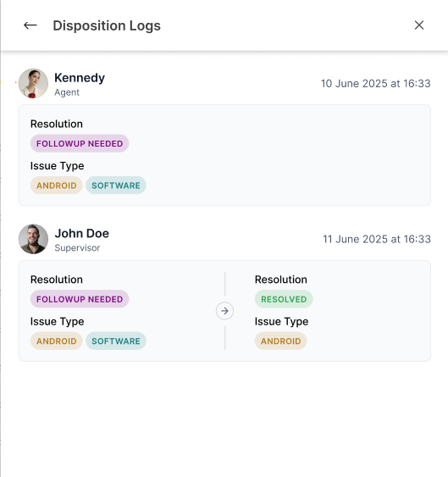This screenshot has width=448, height=477.
Task: Select ANDROID tag in Kennedy's log
Action: [56, 186]
